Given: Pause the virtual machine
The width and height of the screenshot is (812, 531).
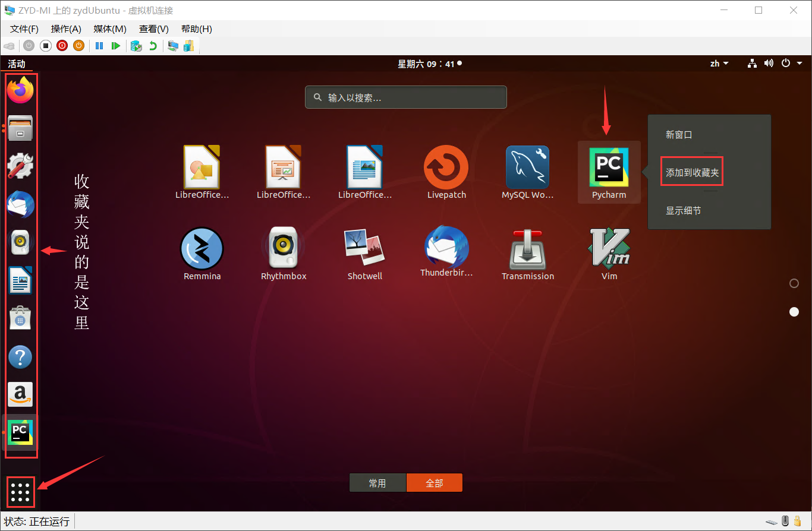Looking at the screenshot, I should [x=99, y=46].
